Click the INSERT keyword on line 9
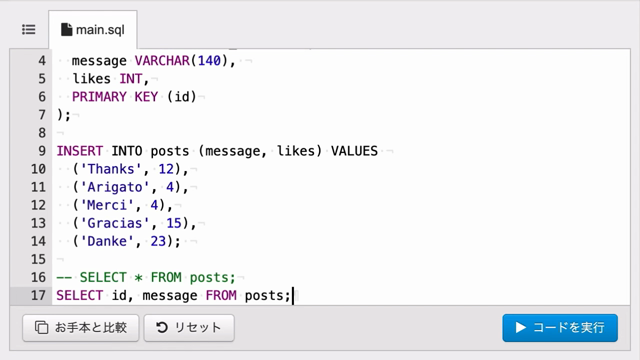This screenshot has height=360, width=640. pos(80,151)
